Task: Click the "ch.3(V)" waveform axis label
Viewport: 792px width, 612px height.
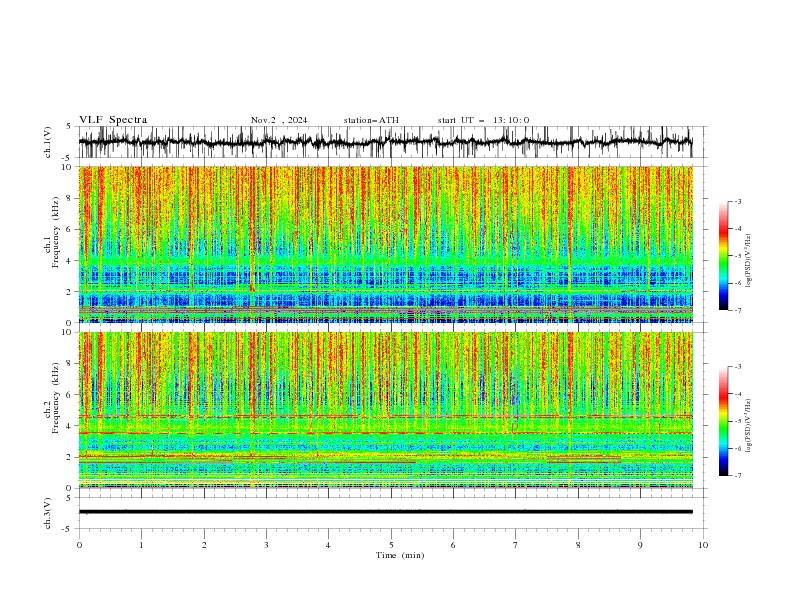Action: point(48,513)
